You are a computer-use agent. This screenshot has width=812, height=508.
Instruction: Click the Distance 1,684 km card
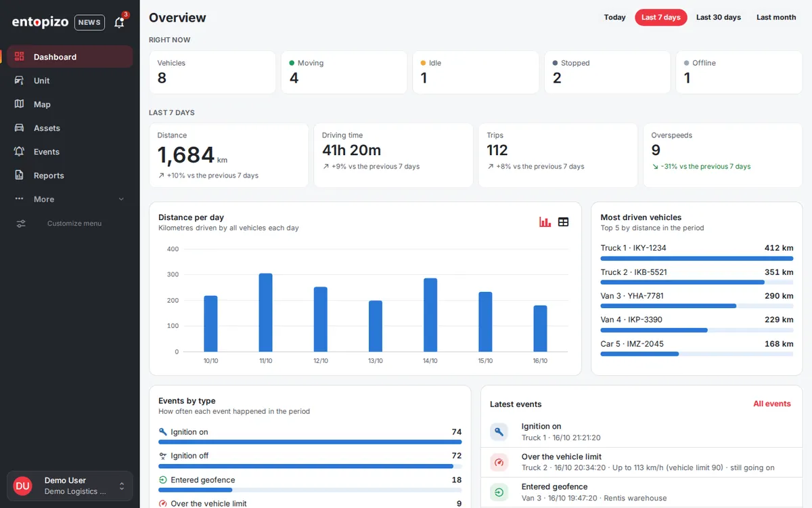point(229,155)
